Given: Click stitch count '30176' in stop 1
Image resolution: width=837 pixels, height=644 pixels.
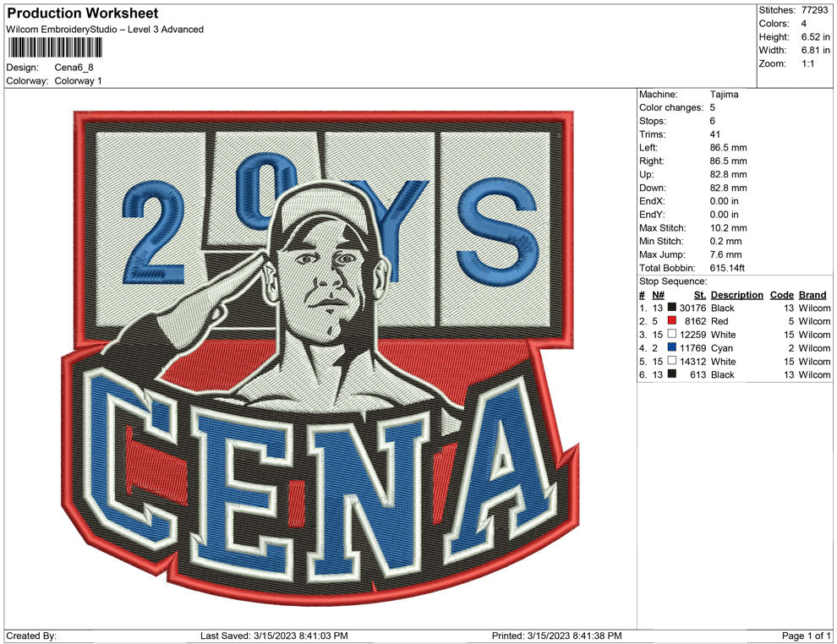Looking at the screenshot, I should pos(692,308).
